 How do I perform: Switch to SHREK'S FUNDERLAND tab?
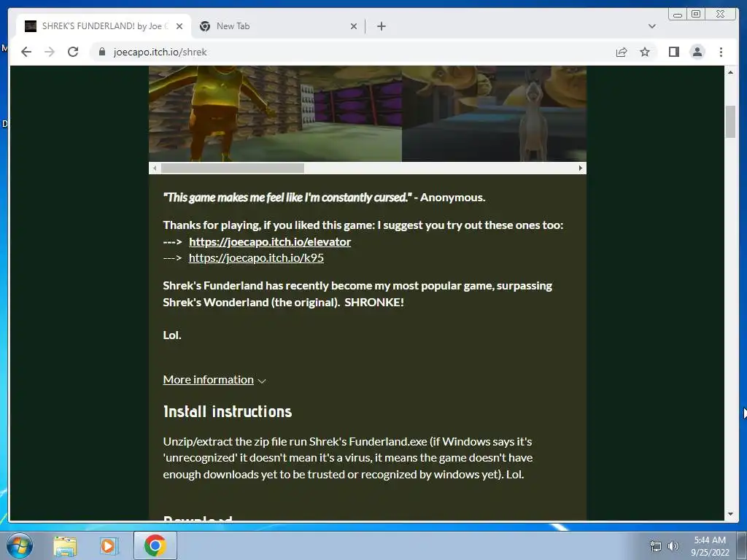point(104,26)
